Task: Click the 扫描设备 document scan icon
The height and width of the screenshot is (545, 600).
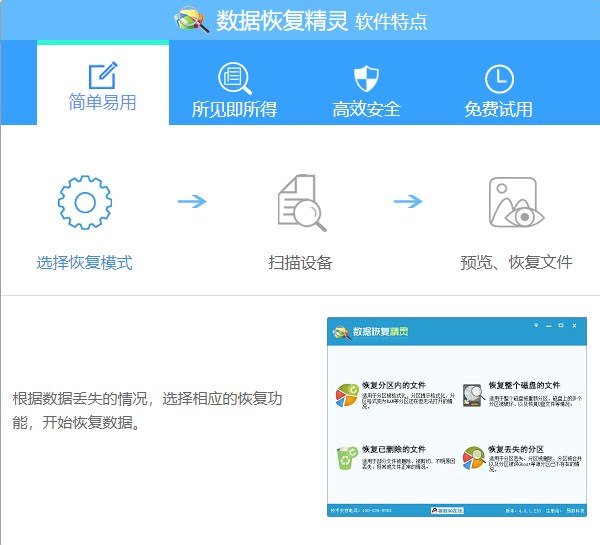Action: (300, 203)
